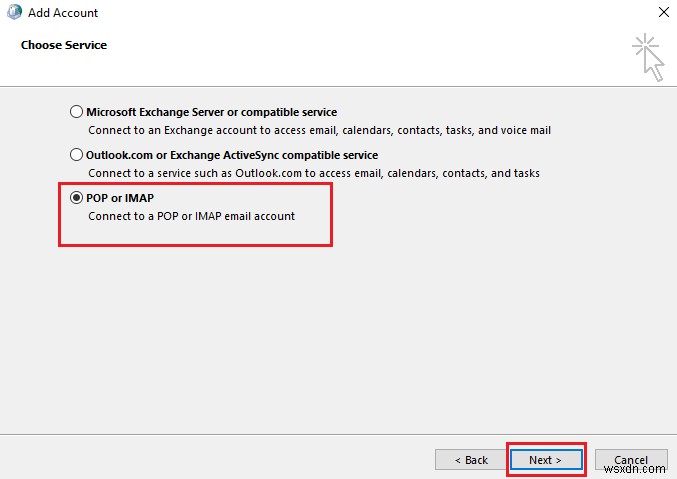
Task: Go back with the < Back button
Action: point(471,460)
